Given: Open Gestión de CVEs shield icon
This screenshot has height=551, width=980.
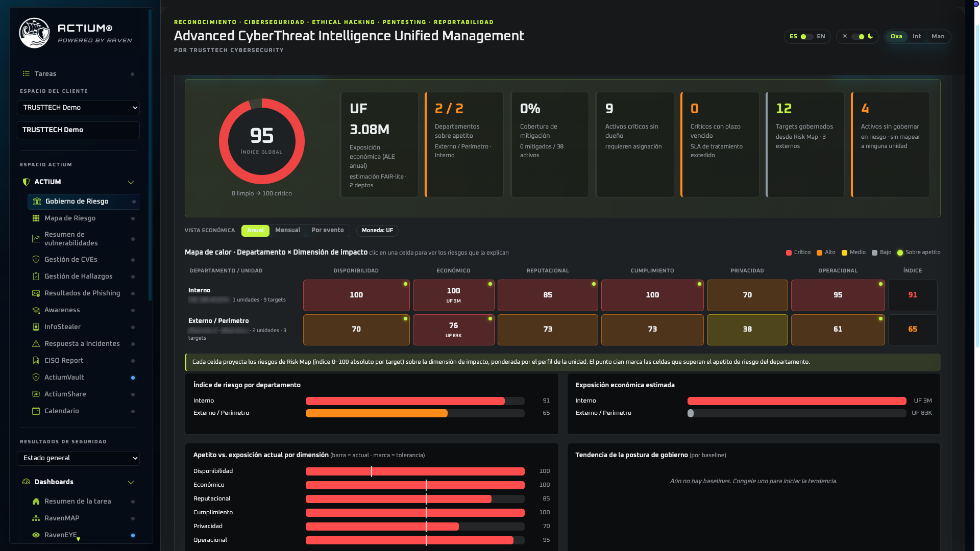Looking at the screenshot, I should click(36, 260).
